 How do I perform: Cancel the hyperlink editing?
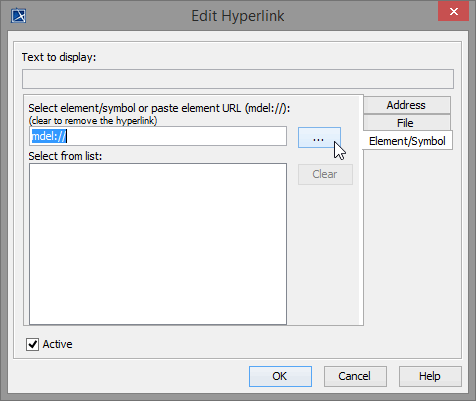[x=355, y=376]
